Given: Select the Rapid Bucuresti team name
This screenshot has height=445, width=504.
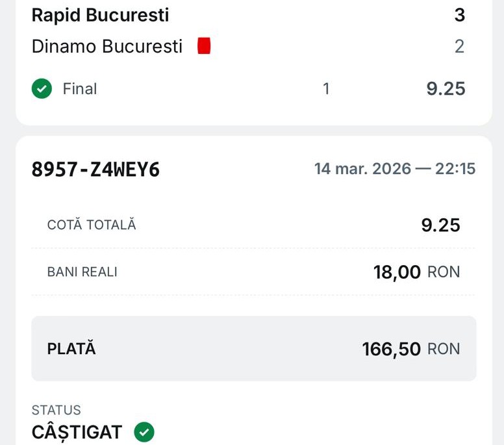Looking at the screenshot, I should click(x=100, y=16).
